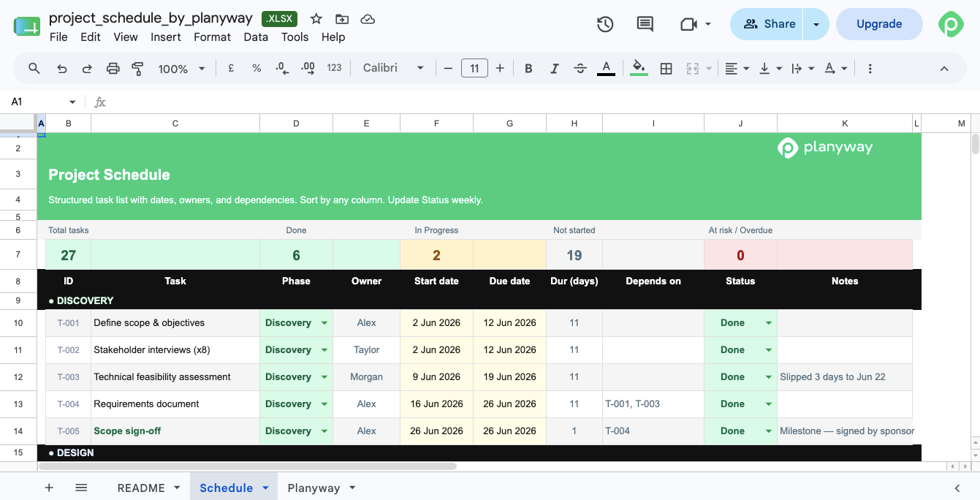
Task: Open the Data menu
Action: [x=256, y=37]
